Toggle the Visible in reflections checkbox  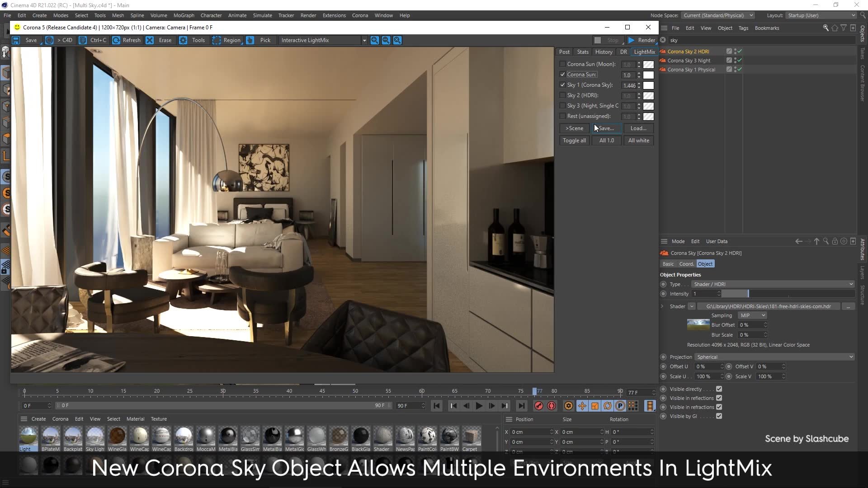click(719, 398)
